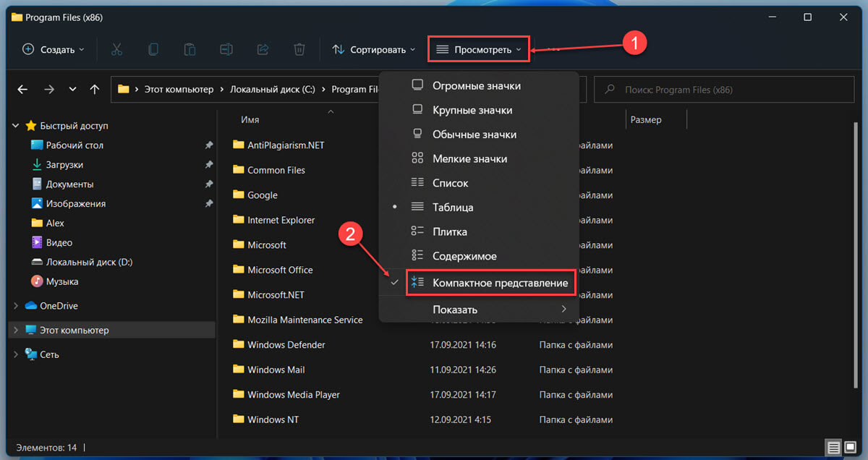Viewport: 868px width, 460px height.
Task: Open the Сортировать dropdown
Action: pyautogui.click(x=374, y=49)
